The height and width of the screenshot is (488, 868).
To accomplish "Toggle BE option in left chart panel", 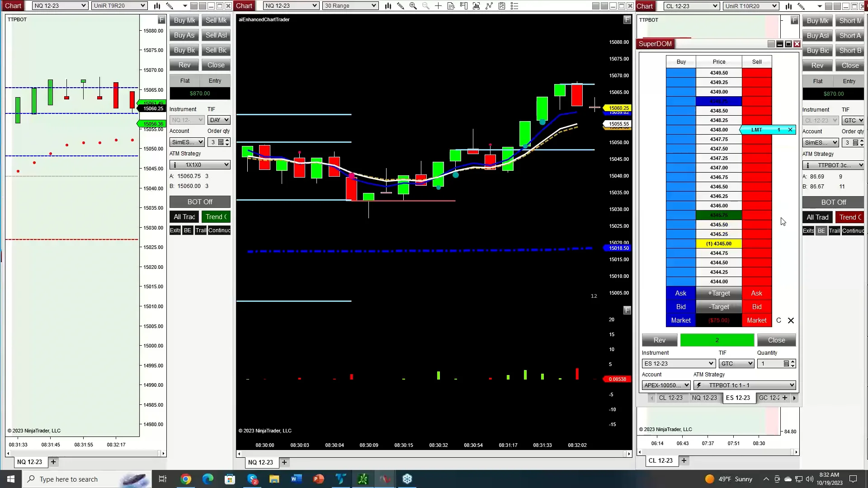I will pos(188,230).
